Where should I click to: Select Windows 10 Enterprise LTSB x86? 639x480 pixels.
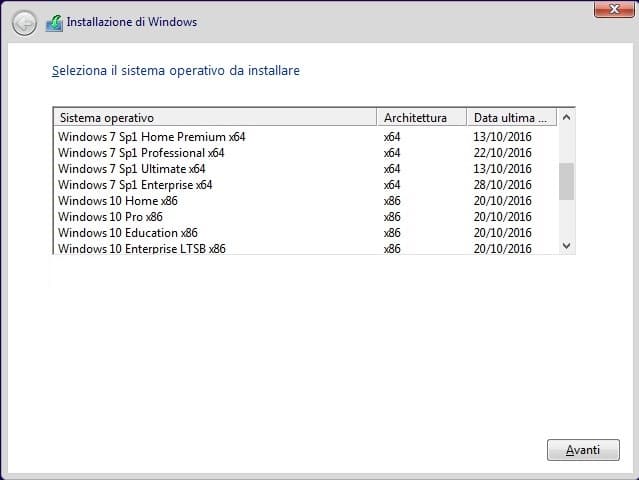click(x=306, y=248)
